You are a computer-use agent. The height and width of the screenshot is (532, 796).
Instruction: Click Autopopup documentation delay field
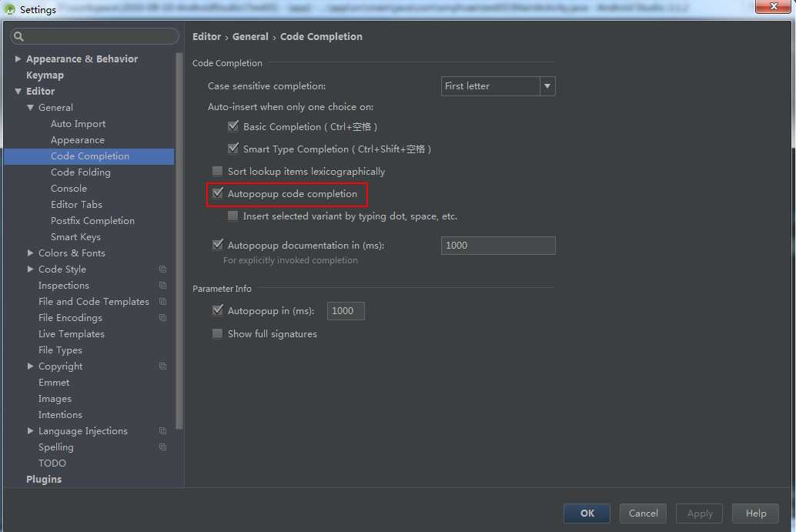pyautogui.click(x=498, y=245)
